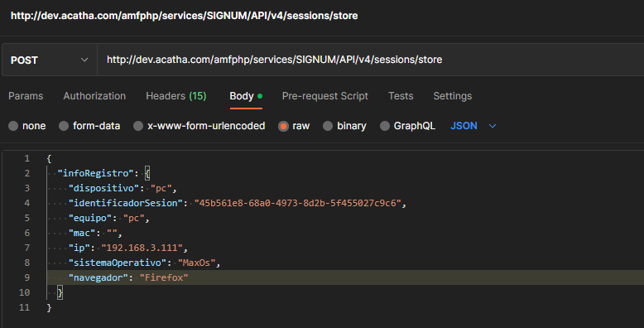Open the Headers (15) tab
The width and height of the screenshot is (644, 328).
coord(176,96)
